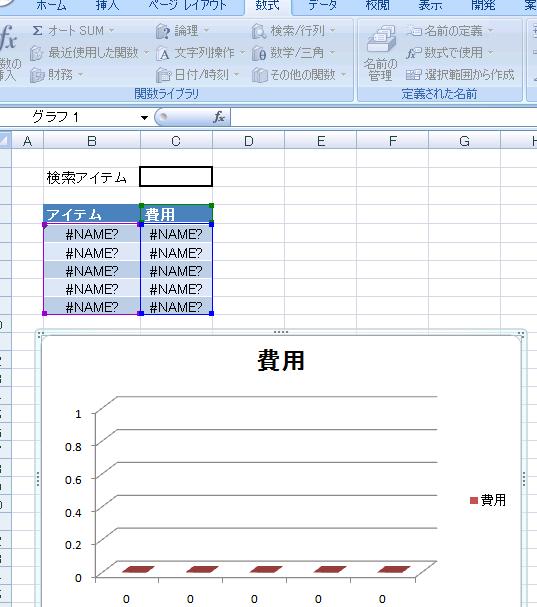Expand Define Name (名前の定義) dropdown arrow
This screenshot has width=537, height=607.
(x=491, y=31)
